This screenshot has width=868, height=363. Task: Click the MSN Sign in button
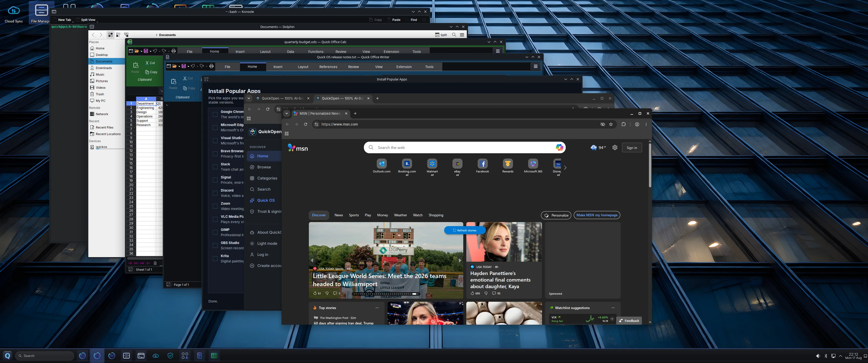click(632, 147)
